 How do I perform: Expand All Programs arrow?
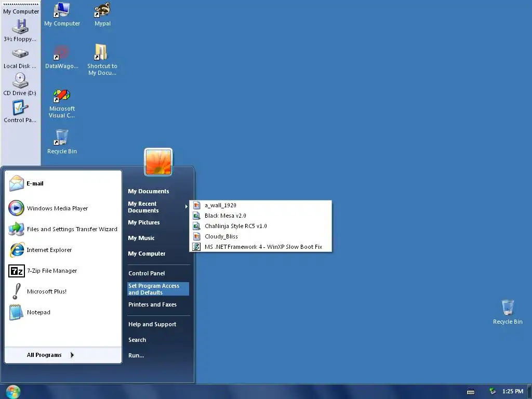72,355
